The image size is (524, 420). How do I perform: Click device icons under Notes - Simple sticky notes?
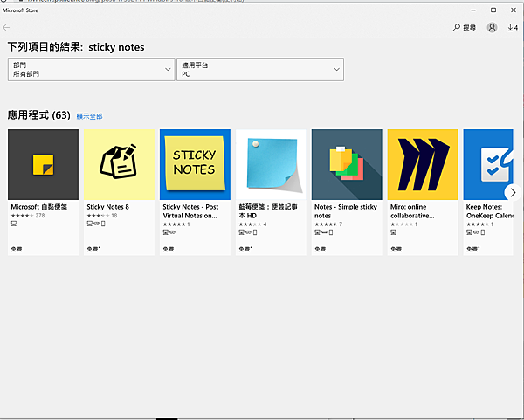tap(324, 232)
